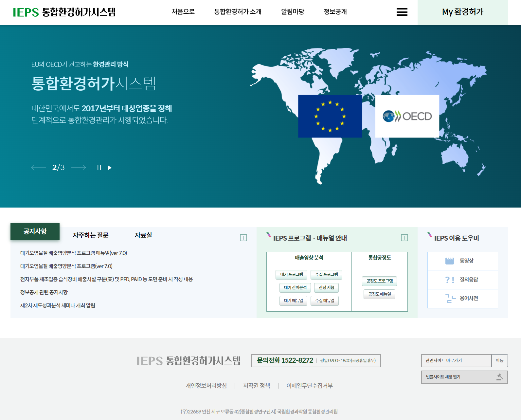
Task: Click the 용어사전 label in helper panel
Action: (469, 299)
